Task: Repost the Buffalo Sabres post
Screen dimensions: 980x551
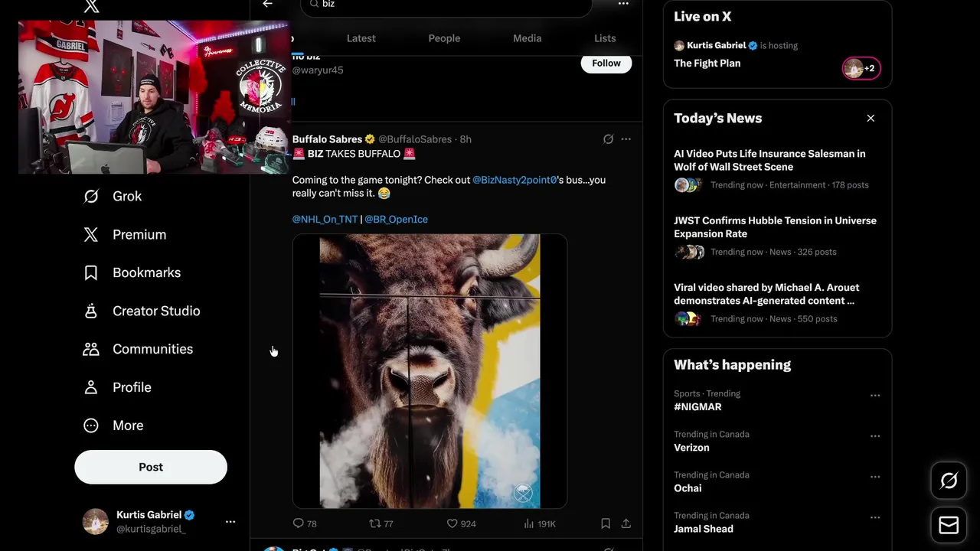Action: coord(381,523)
